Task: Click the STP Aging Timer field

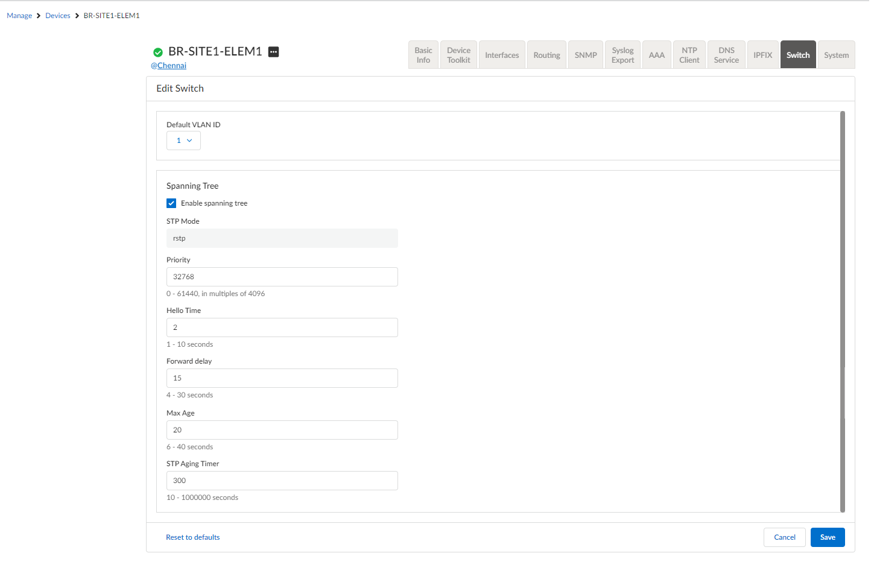Action: pos(282,481)
